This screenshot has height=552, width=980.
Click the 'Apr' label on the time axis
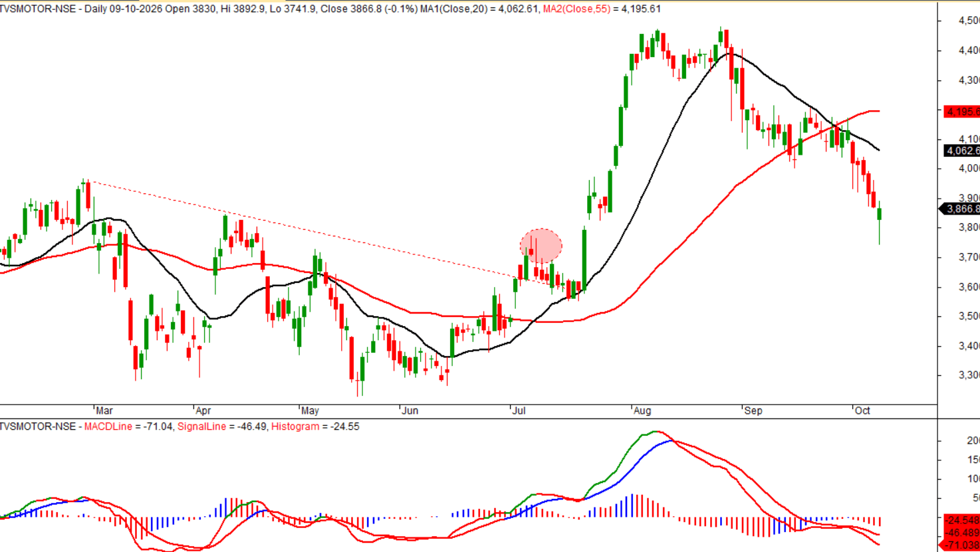203,411
